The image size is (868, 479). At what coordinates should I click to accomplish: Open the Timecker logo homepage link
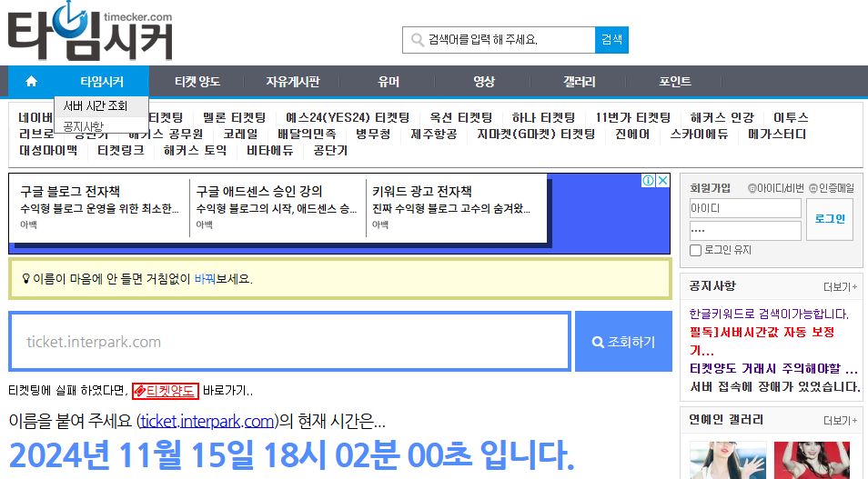coord(90,32)
